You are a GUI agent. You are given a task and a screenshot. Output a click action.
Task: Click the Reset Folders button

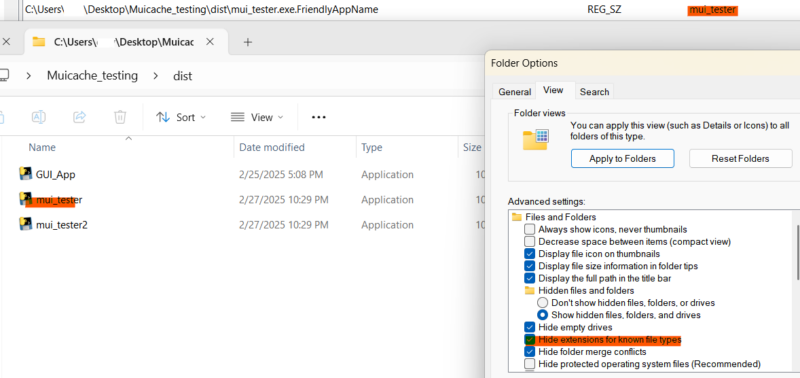[740, 159]
